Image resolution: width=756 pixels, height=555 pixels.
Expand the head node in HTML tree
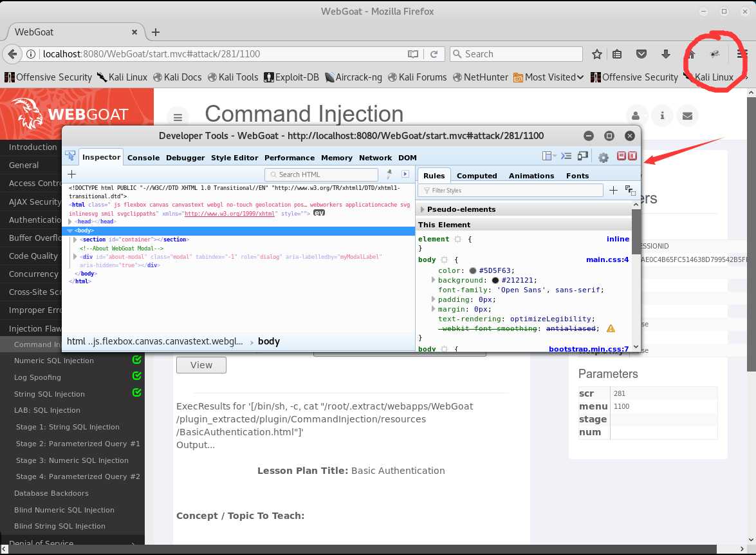tap(70, 221)
